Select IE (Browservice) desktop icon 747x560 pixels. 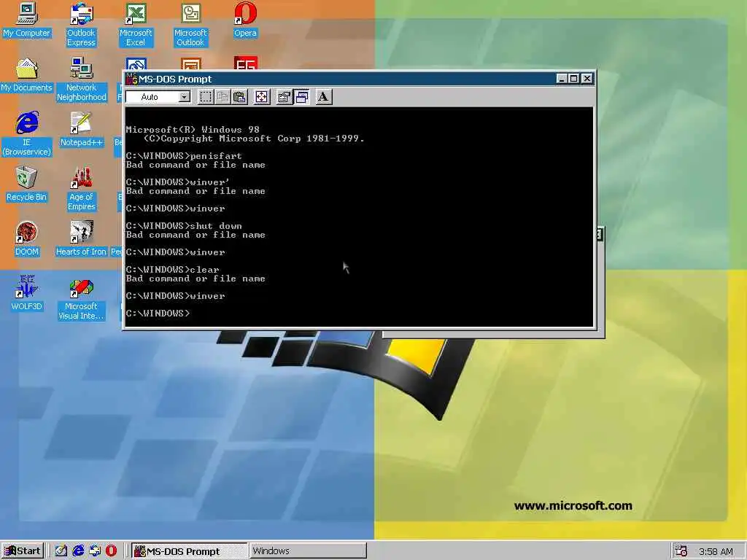(x=27, y=134)
